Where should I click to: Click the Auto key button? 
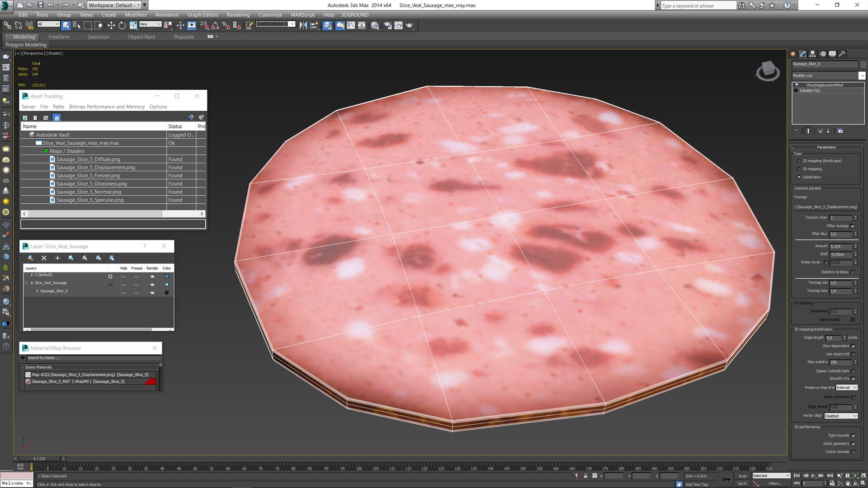point(742,476)
